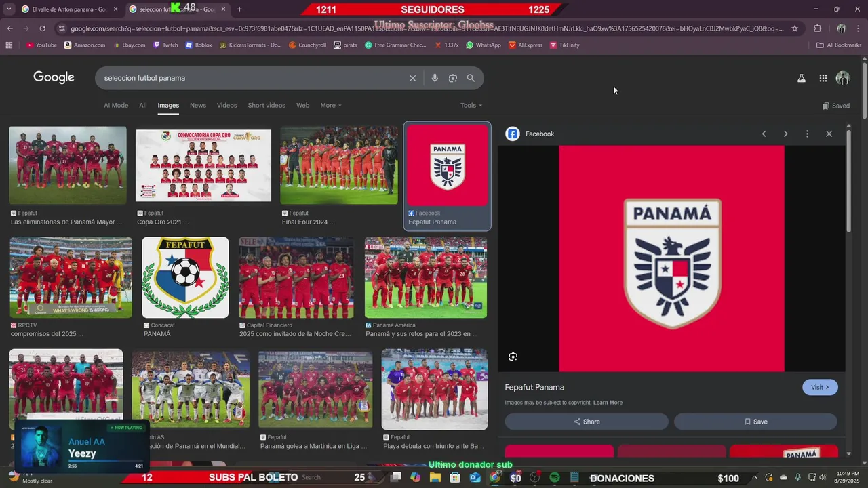This screenshot has height=488, width=868.
Task: Open Spotify from the taskbar
Action: tap(555, 478)
